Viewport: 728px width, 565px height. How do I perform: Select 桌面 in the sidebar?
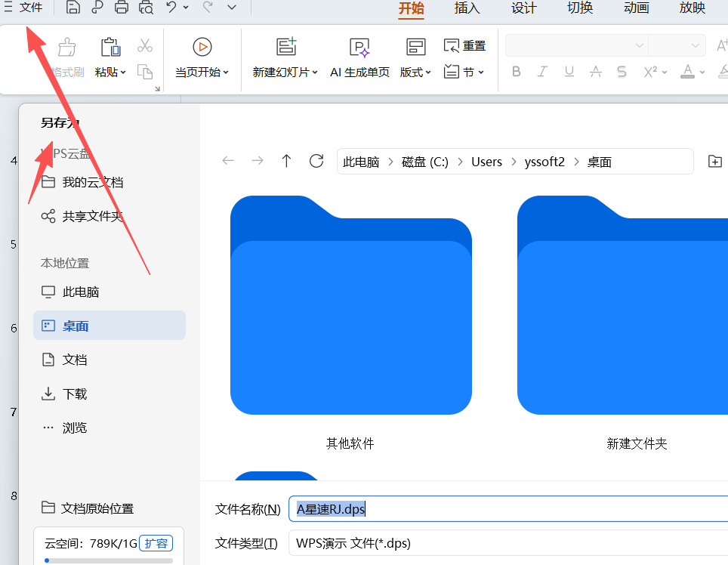(110, 326)
